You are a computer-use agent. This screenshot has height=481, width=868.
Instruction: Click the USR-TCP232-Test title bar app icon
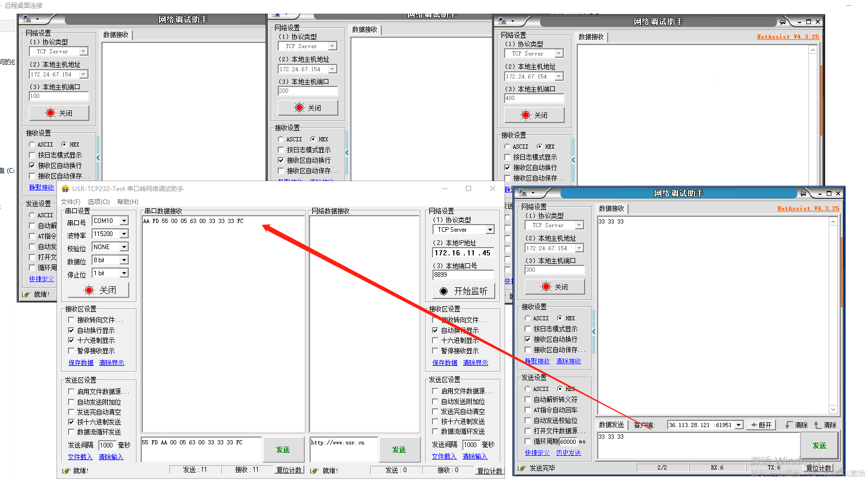(65, 189)
